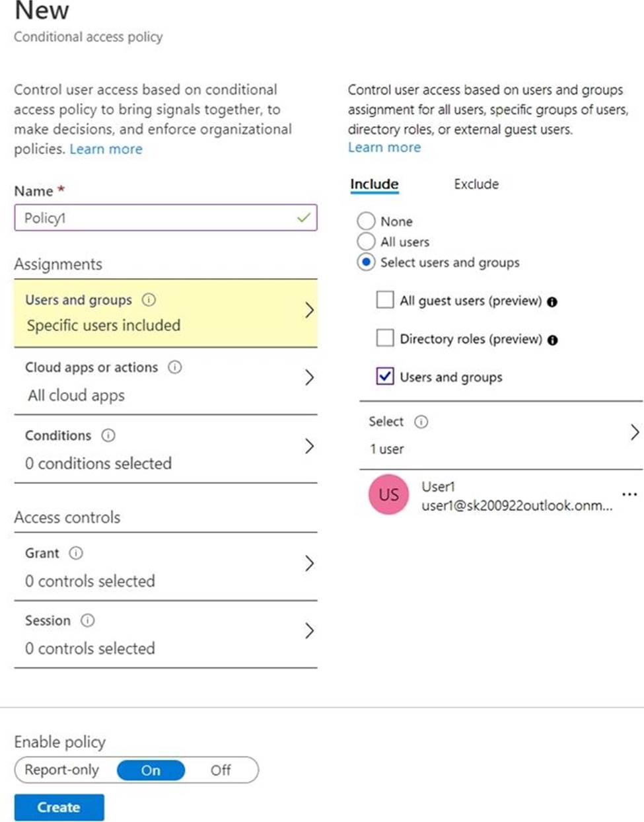
Task: Click info icon beside Cloud apps or actions
Action: 175,367
